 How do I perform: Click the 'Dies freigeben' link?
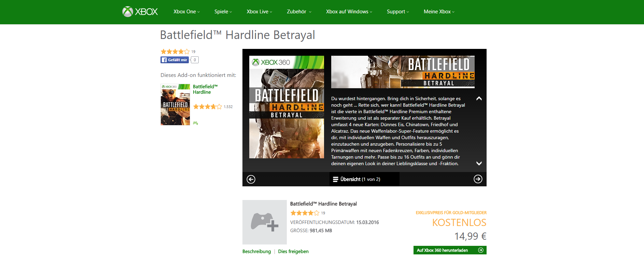(293, 251)
